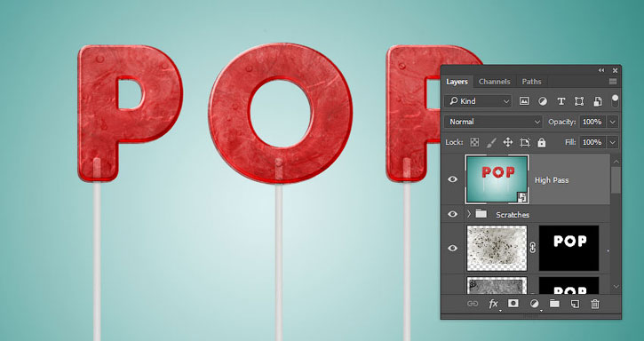Image resolution: width=644 pixels, height=341 pixels.
Task: Lock artboard nesting icon
Action: pyautogui.click(x=524, y=142)
